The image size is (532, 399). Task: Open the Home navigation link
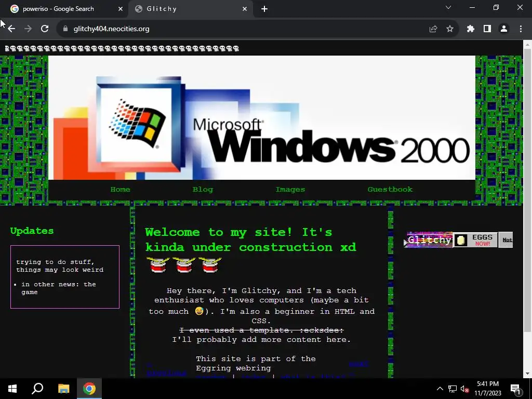120,189
